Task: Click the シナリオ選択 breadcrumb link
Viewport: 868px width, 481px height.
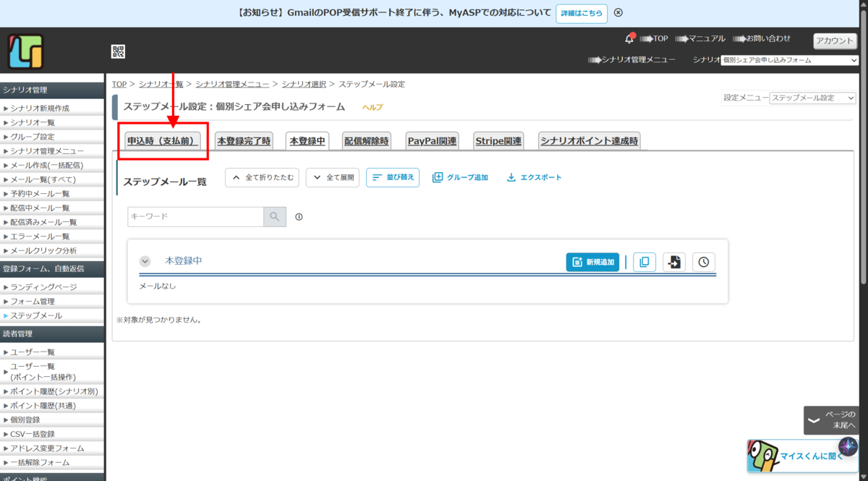Action: pyautogui.click(x=304, y=85)
